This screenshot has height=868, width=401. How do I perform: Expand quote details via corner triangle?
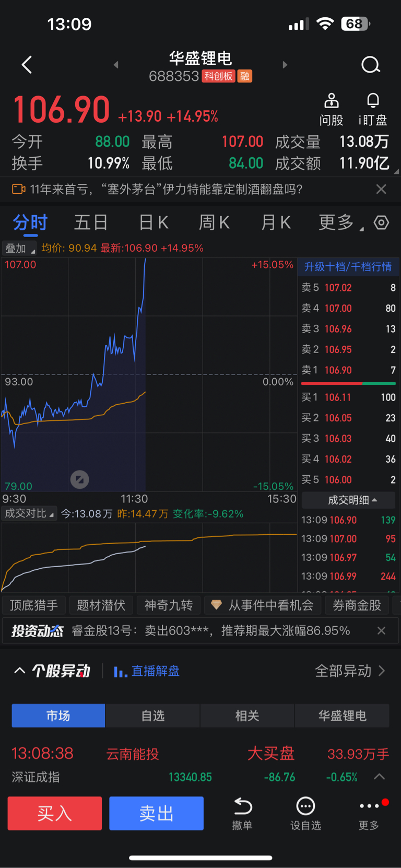[396, 171]
